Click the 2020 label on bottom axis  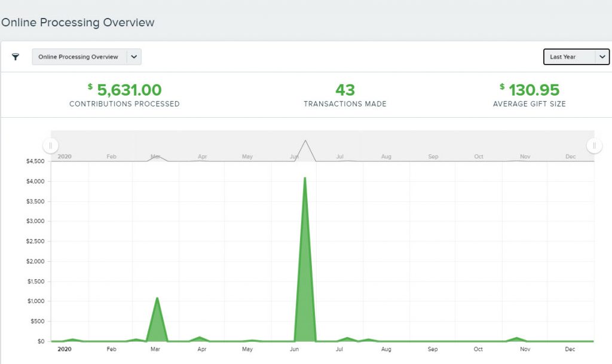tap(65, 349)
